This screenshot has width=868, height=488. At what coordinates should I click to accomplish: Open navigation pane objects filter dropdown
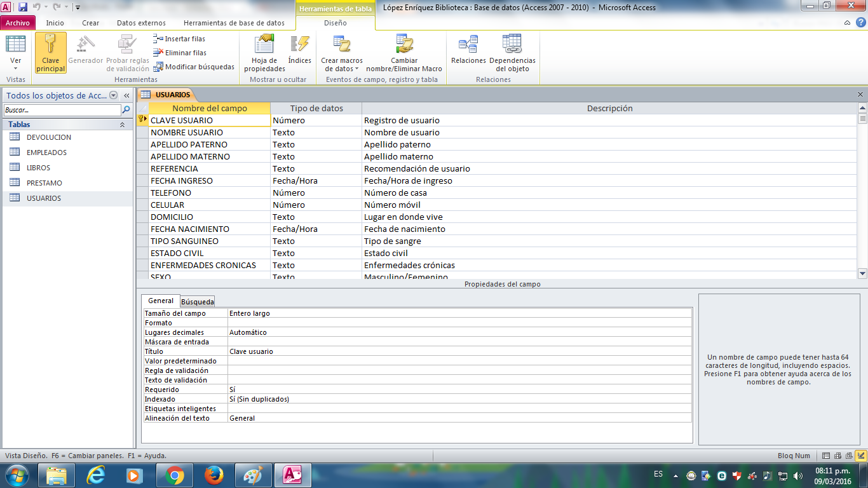[113, 95]
